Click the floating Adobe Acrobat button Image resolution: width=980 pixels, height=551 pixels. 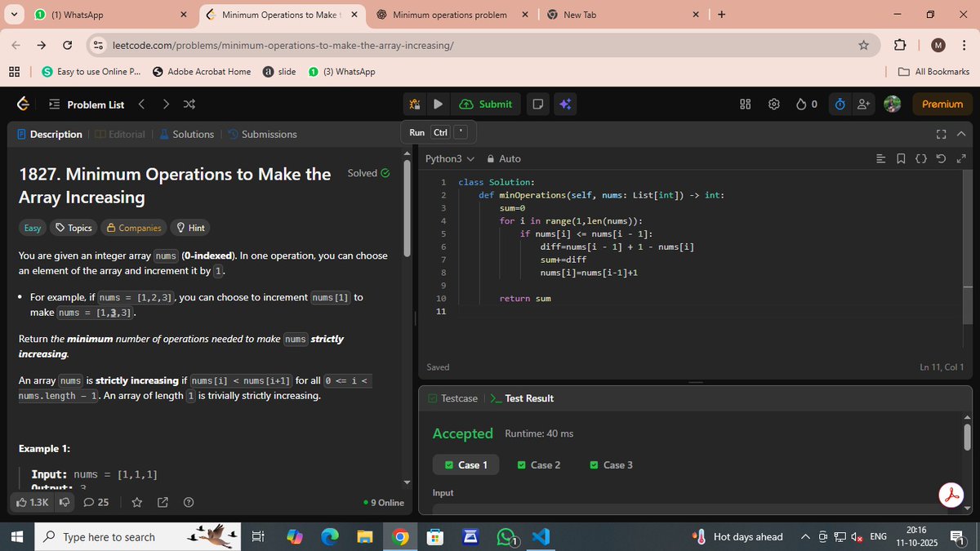pyautogui.click(x=951, y=495)
